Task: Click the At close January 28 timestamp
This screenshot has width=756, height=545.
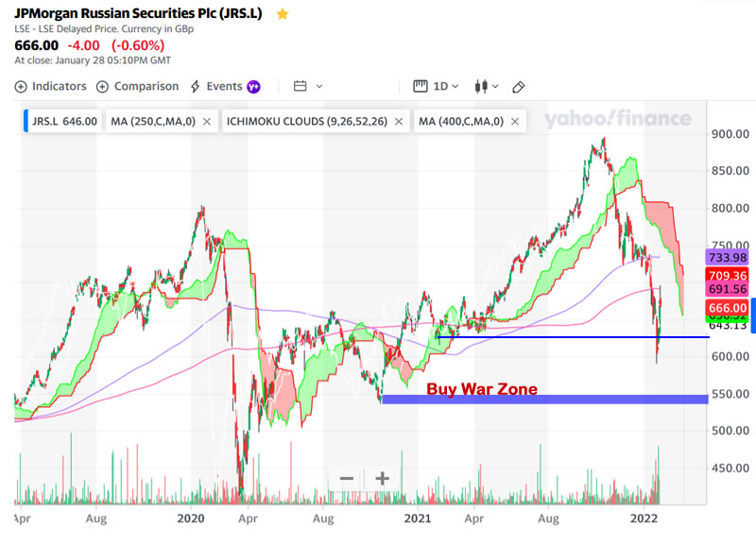Action: coord(93,60)
